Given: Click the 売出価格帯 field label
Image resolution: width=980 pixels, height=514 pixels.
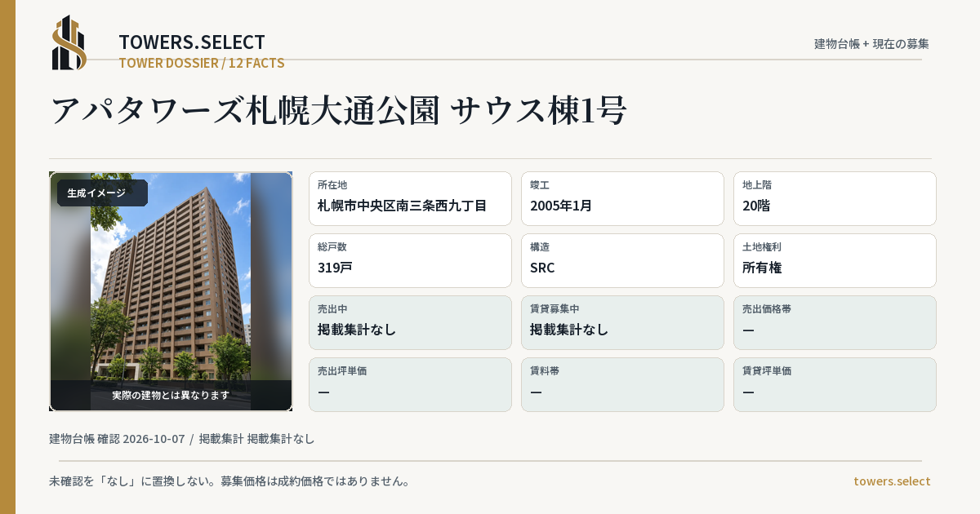Looking at the screenshot, I should coord(767,309).
